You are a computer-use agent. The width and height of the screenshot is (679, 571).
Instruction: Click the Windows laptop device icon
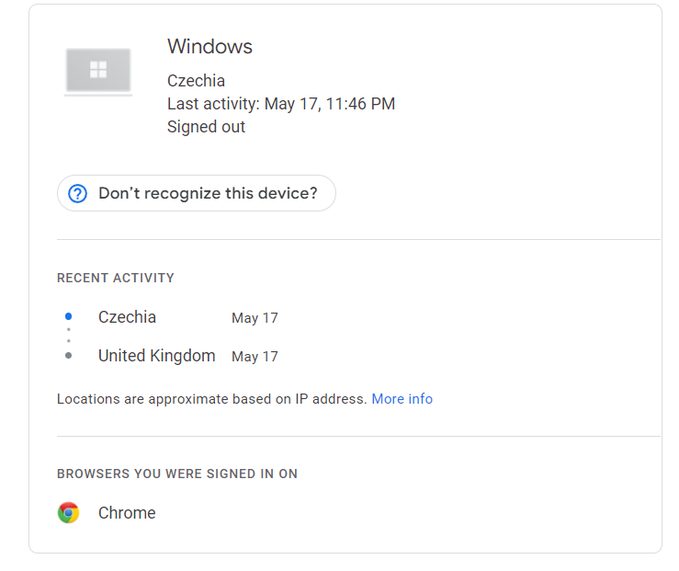click(98, 71)
